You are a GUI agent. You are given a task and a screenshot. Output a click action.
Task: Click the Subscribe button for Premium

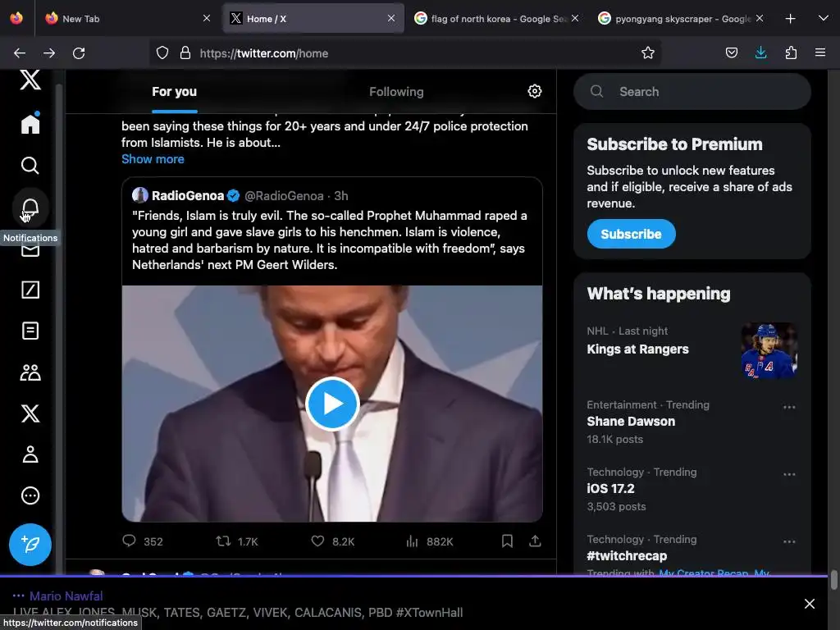click(x=631, y=234)
